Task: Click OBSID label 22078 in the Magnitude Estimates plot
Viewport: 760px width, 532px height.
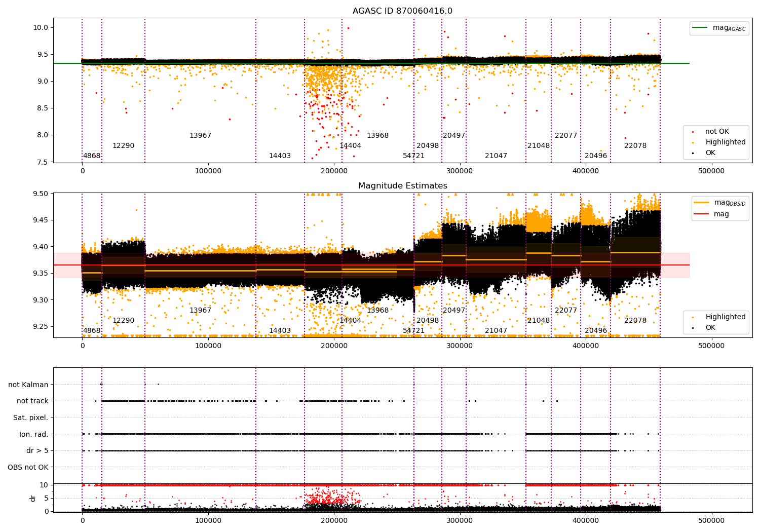Action: pos(635,321)
